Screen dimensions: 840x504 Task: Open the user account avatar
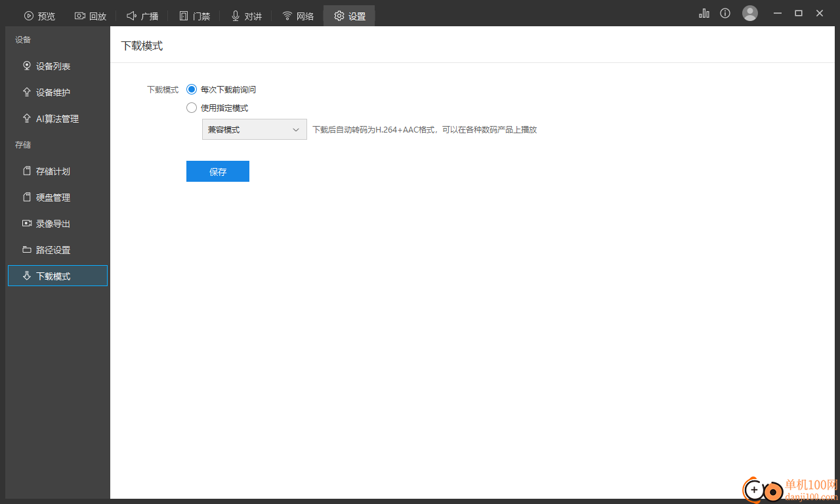pos(750,13)
